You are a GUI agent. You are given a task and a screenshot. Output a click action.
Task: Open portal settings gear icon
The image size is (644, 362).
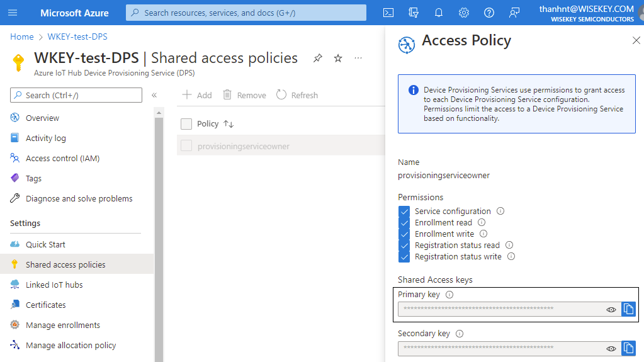(464, 13)
